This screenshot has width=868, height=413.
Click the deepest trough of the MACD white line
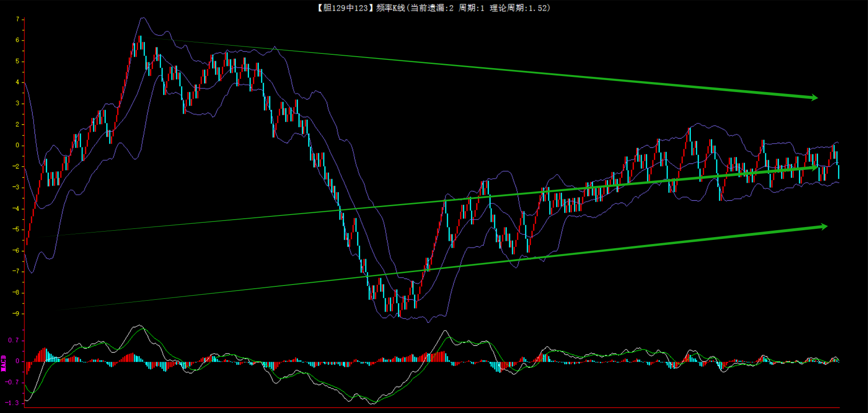click(372, 404)
